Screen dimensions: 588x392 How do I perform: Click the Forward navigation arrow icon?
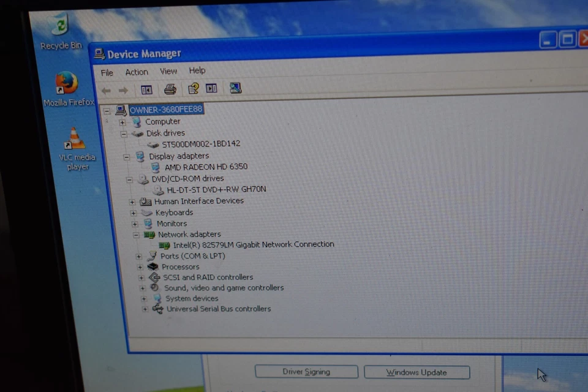pyautogui.click(x=123, y=89)
